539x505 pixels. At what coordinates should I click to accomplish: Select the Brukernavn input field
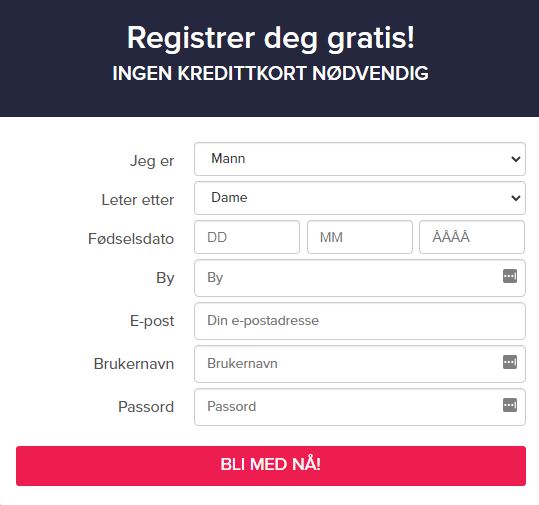click(x=360, y=364)
